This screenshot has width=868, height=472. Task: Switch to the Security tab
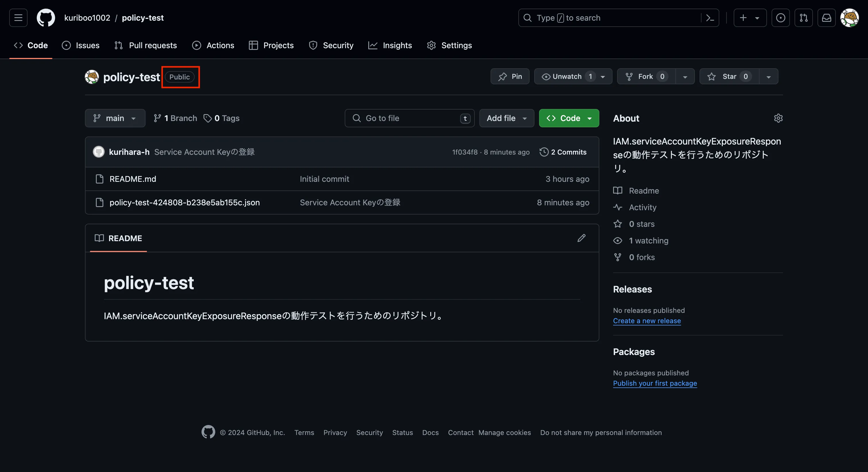pos(331,45)
